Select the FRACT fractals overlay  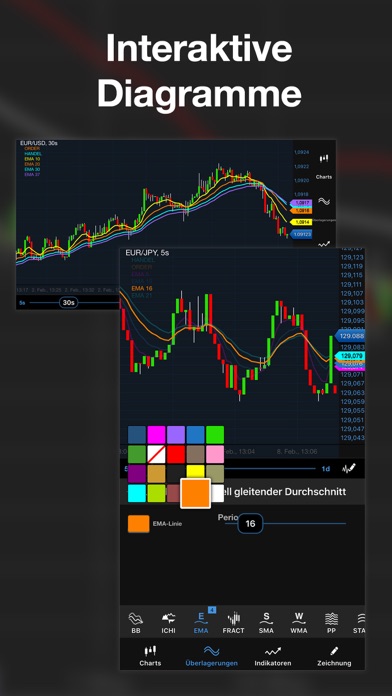[x=234, y=623]
